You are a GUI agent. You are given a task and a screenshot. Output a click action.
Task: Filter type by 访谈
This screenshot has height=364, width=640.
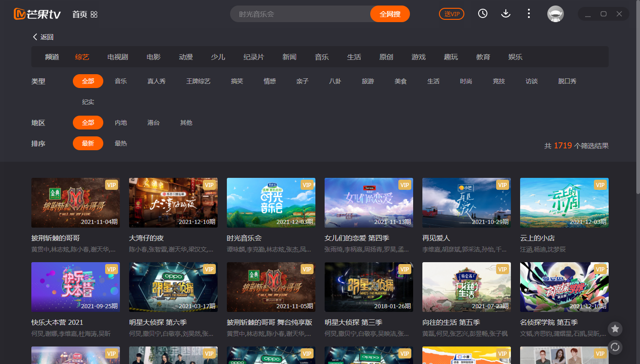(532, 81)
